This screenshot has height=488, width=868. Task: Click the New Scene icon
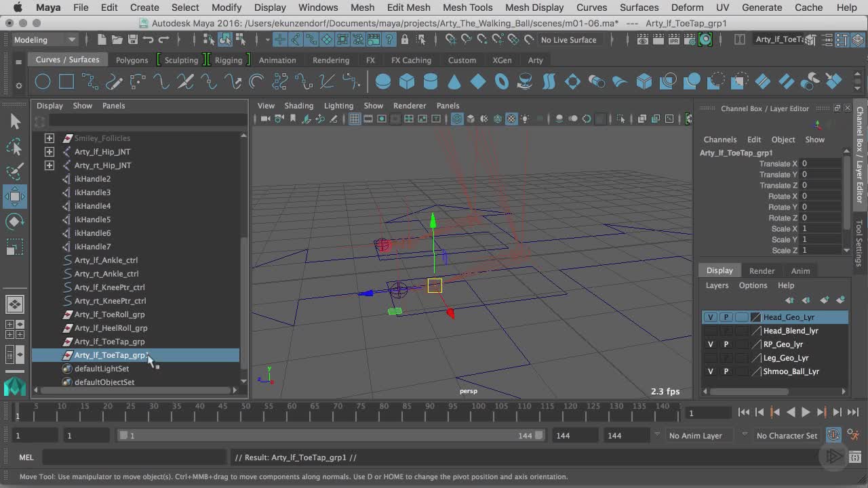[x=101, y=39]
